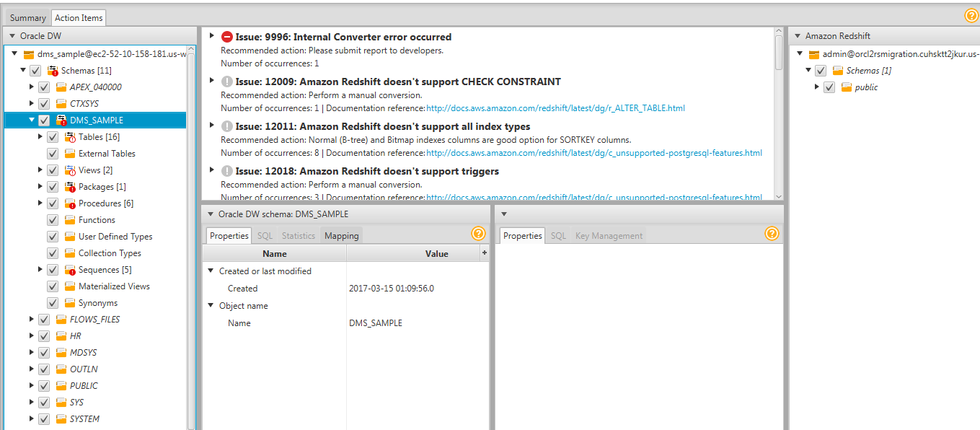Switch to the Summary tab
Viewport: 980px width, 430px height.
point(28,18)
